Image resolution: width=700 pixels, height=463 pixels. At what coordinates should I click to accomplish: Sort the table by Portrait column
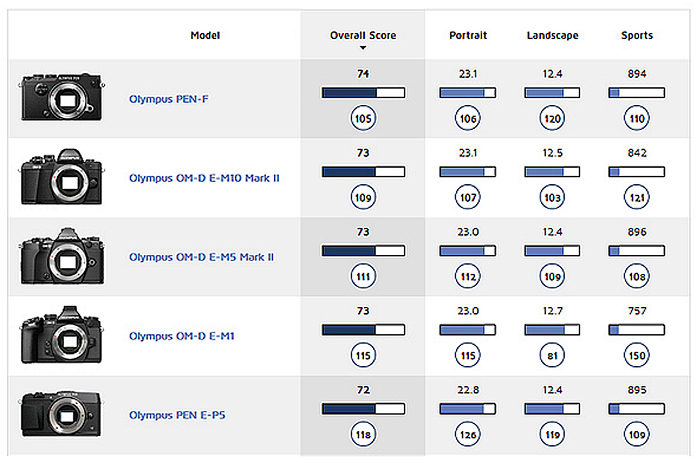click(468, 35)
